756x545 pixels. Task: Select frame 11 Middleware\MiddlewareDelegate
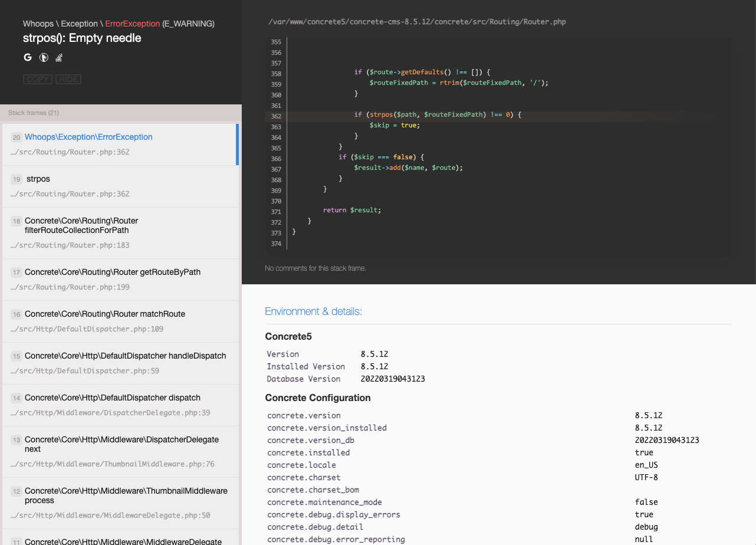[120, 537]
